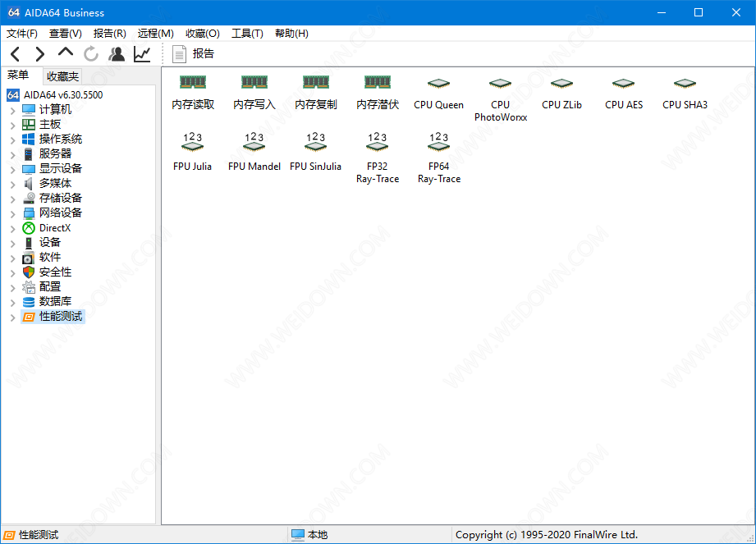Select 存储设备 in the tree
756x544 pixels.
[52, 198]
